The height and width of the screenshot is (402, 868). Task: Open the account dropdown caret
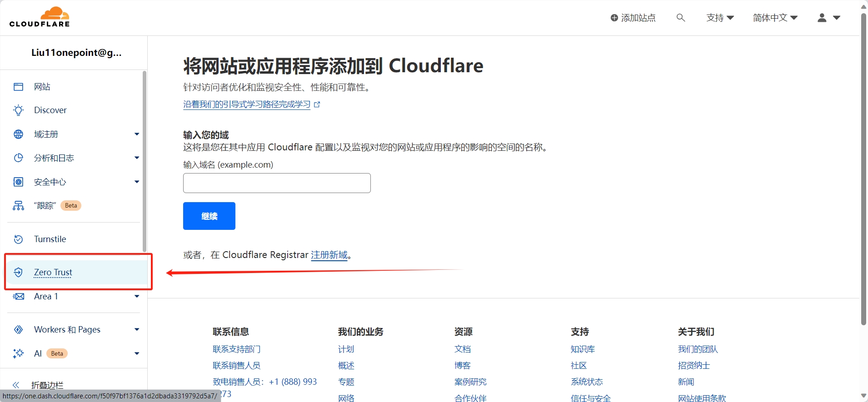point(837,18)
